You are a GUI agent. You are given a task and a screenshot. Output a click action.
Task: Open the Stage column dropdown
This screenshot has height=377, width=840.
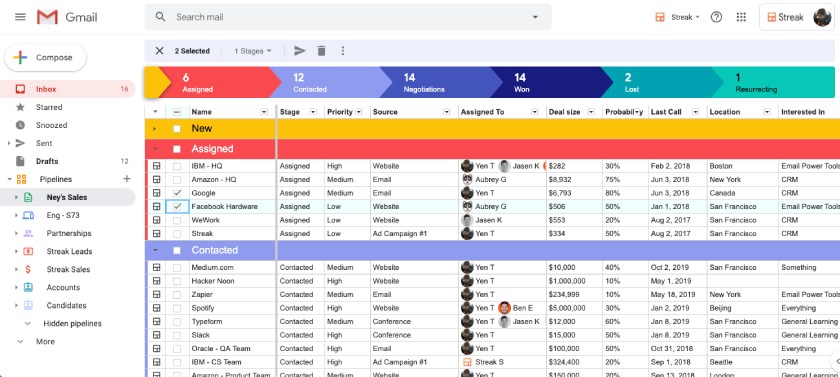click(x=312, y=112)
